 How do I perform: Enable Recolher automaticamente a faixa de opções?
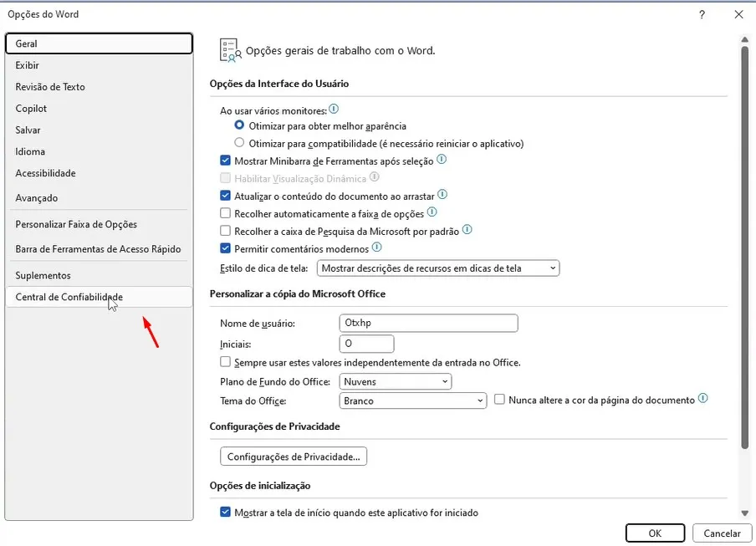(225, 213)
